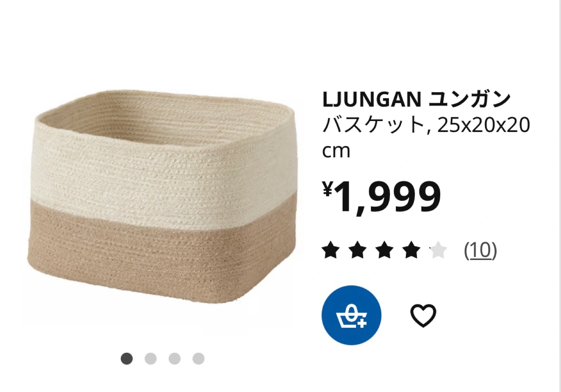Image resolution: width=561 pixels, height=392 pixels.
Task: Select the fourth rating star
Action: [411, 250]
